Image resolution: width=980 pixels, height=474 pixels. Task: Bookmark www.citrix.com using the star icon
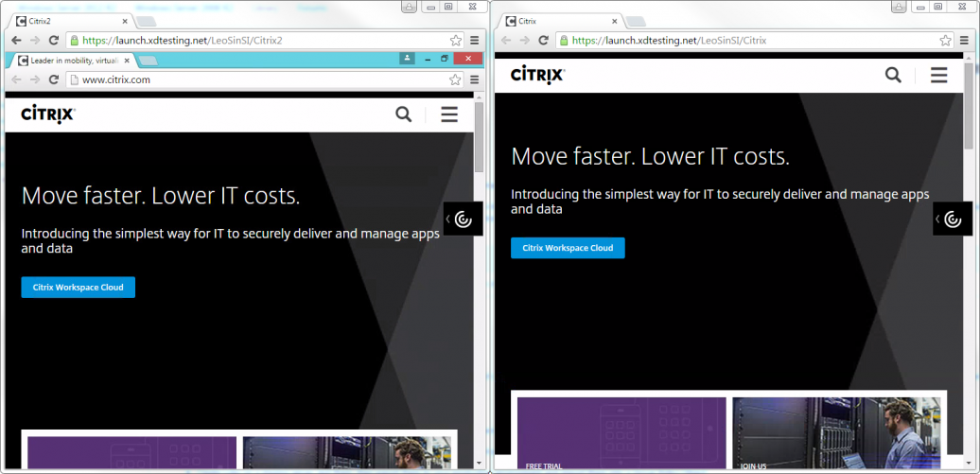(x=456, y=79)
